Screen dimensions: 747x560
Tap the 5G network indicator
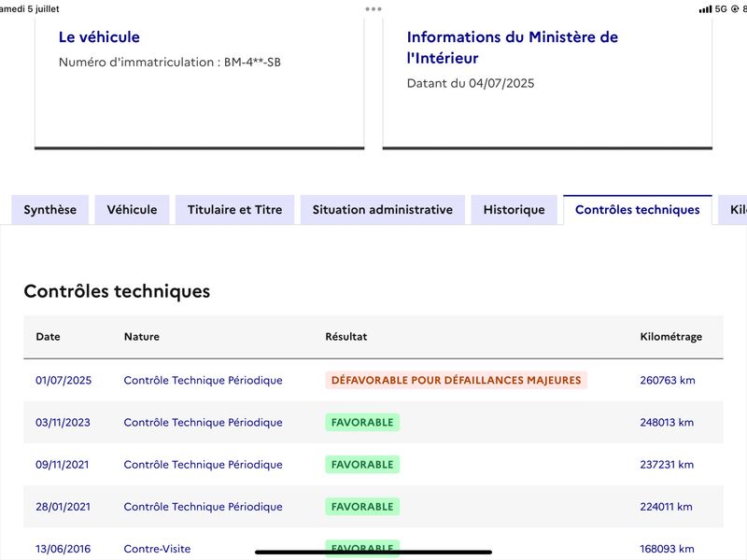click(x=721, y=9)
